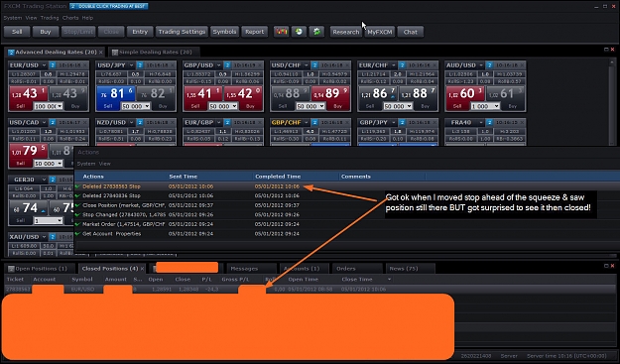Switch to the Open Positions tab

(41, 269)
